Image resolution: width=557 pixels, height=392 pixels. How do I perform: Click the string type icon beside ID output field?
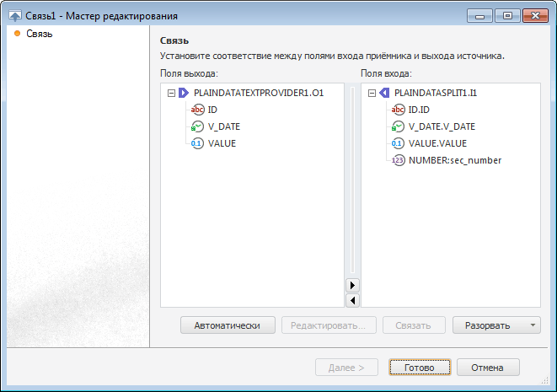click(x=197, y=110)
